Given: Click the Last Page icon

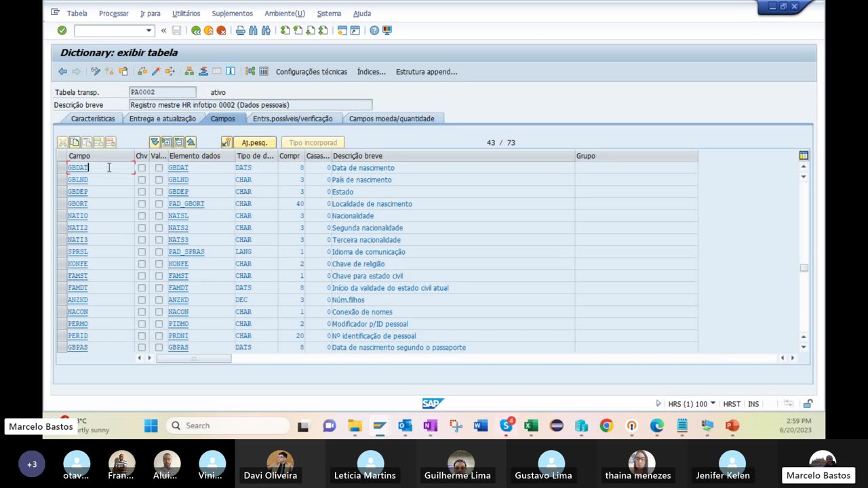Looking at the screenshot, I should point(323,30).
